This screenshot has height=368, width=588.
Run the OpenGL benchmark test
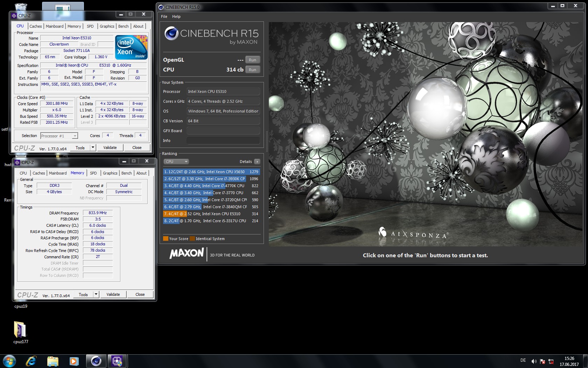[252, 60]
